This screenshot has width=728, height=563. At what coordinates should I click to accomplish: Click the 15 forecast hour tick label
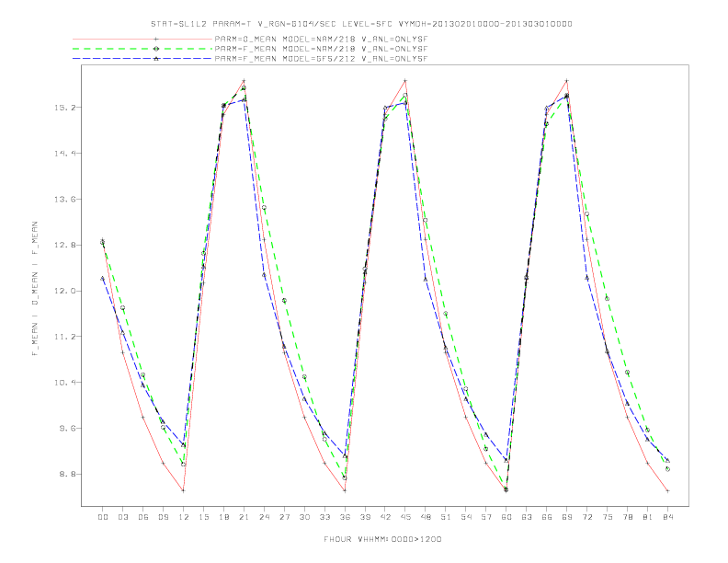(x=204, y=517)
